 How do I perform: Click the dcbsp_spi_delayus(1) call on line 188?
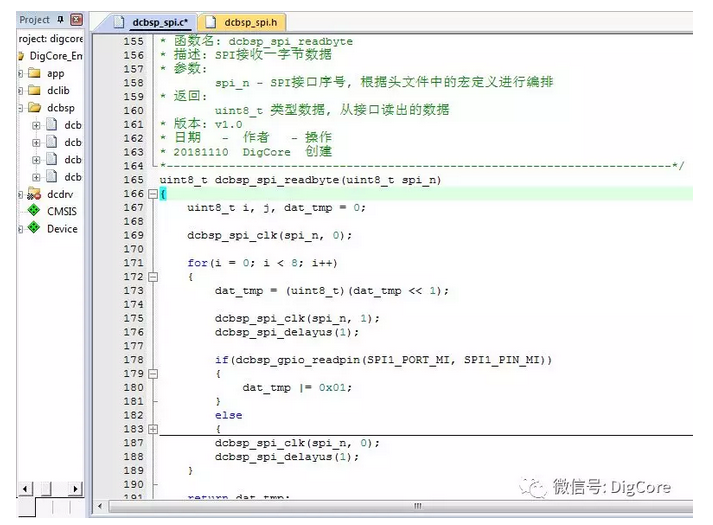coord(286,457)
